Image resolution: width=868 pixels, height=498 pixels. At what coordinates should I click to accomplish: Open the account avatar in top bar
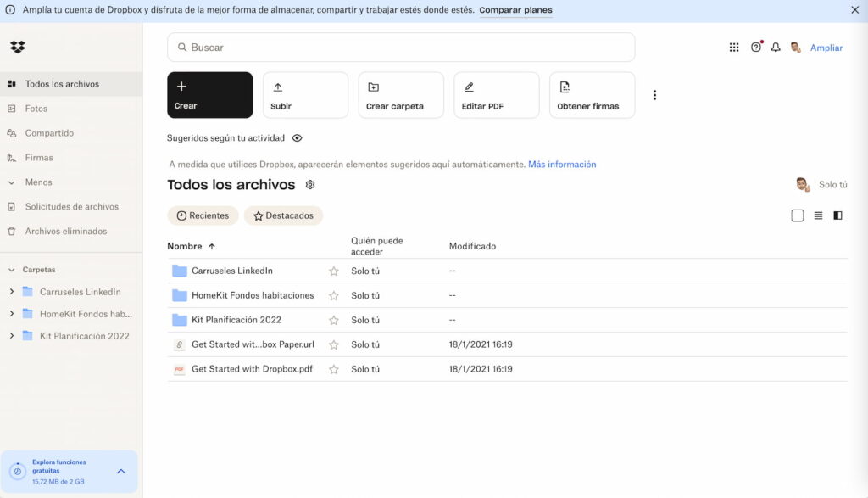tap(795, 48)
